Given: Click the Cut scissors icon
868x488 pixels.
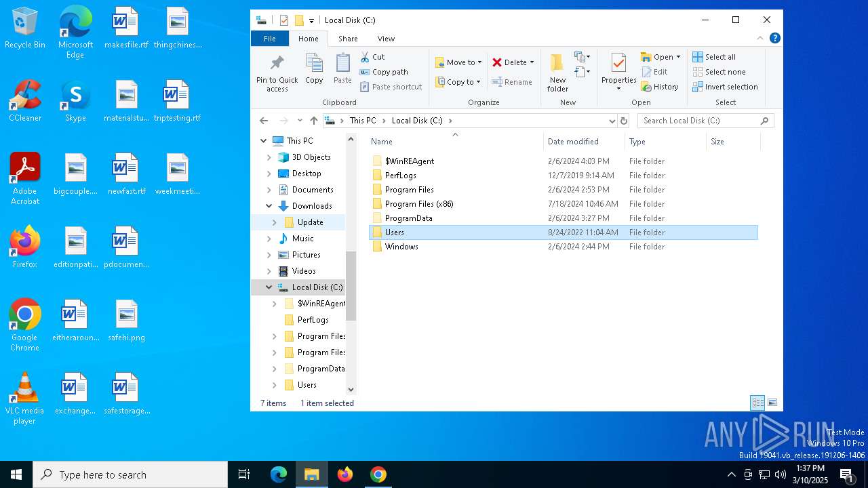Looking at the screenshot, I should [365, 57].
